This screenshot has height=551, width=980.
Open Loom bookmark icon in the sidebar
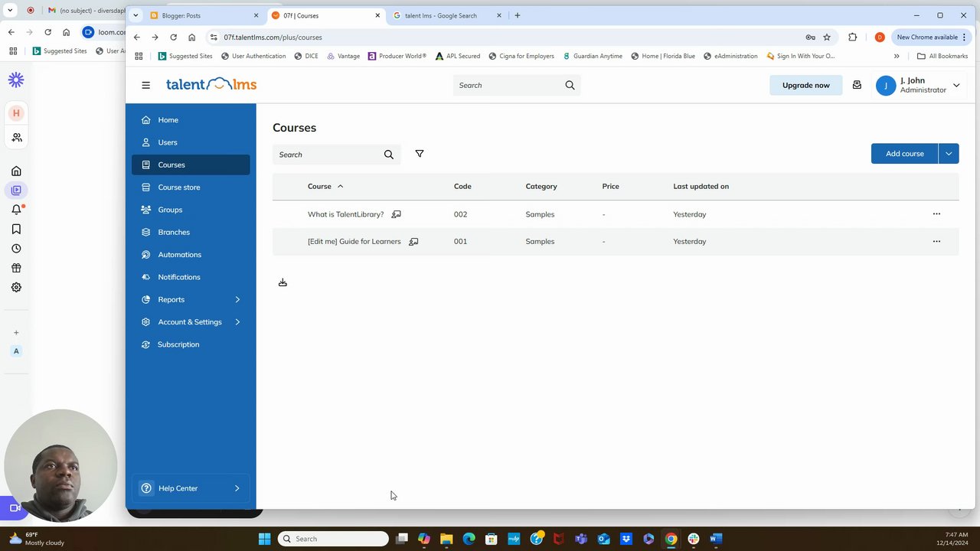click(16, 229)
